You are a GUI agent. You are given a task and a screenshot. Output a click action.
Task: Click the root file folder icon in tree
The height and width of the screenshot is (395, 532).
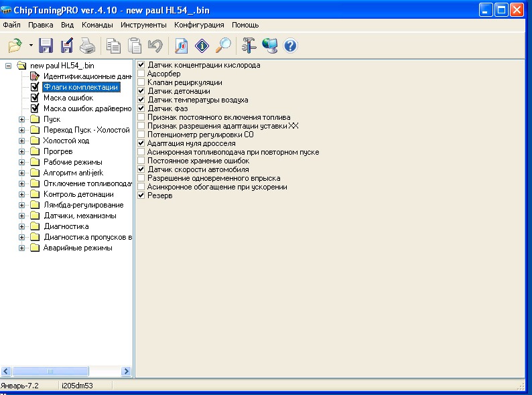click(x=21, y=66)
